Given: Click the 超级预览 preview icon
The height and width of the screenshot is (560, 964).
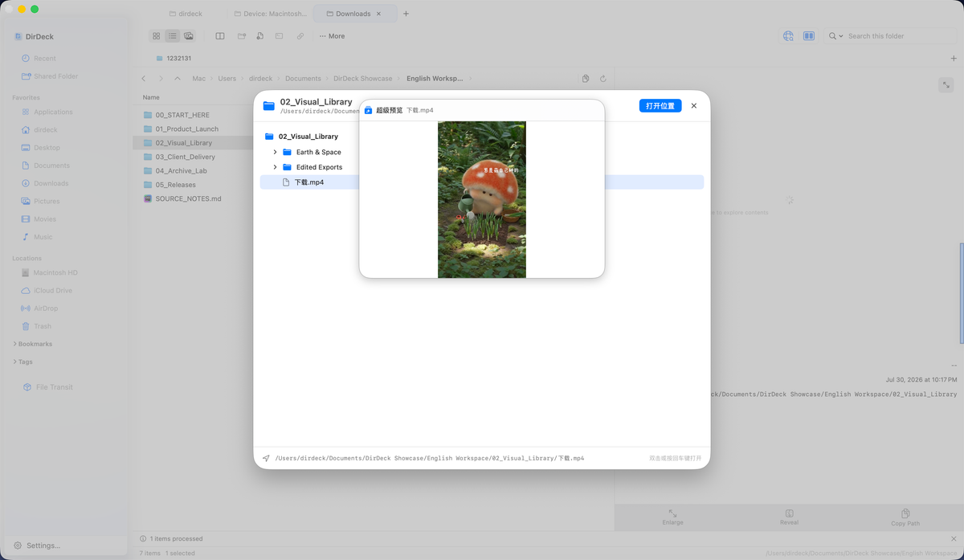Looking at the screenshot, I should tap(369, 110).
